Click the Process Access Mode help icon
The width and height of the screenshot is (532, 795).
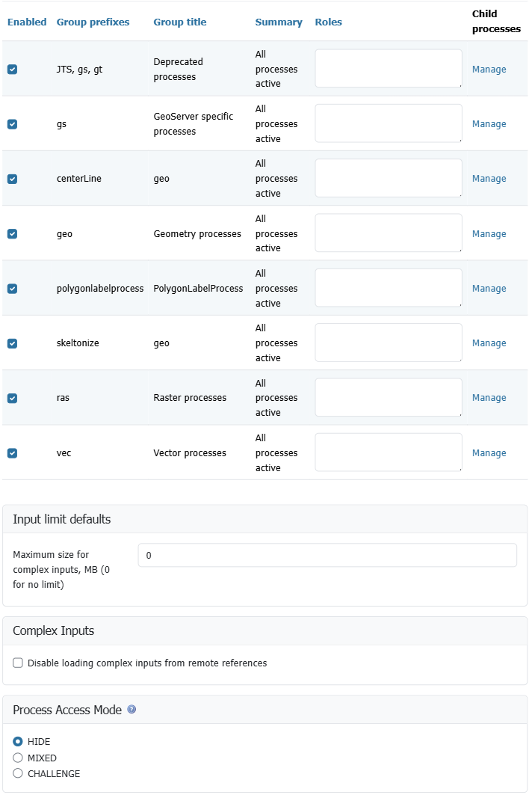click(132, 710)
